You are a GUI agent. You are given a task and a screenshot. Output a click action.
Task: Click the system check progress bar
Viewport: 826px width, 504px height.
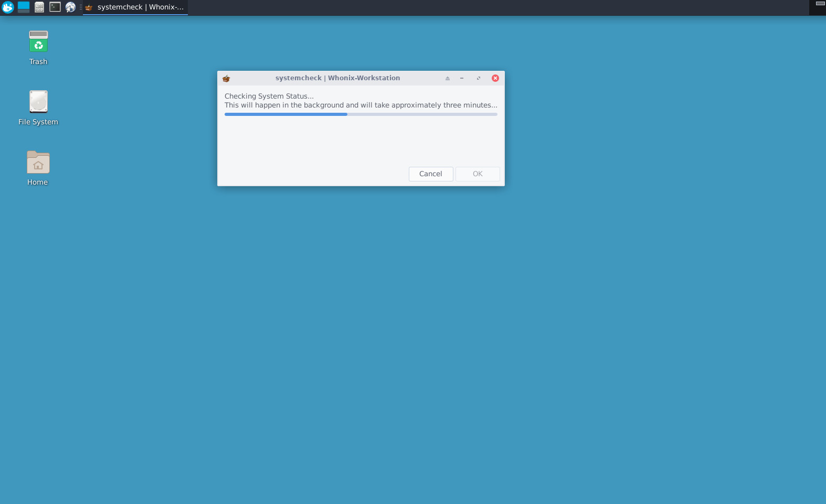[361, 114]
